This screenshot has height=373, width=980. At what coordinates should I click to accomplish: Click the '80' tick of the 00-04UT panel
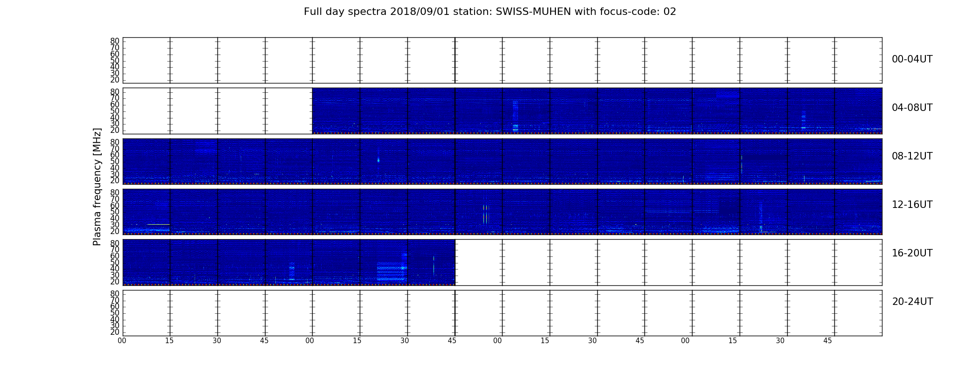click(115, 41)
